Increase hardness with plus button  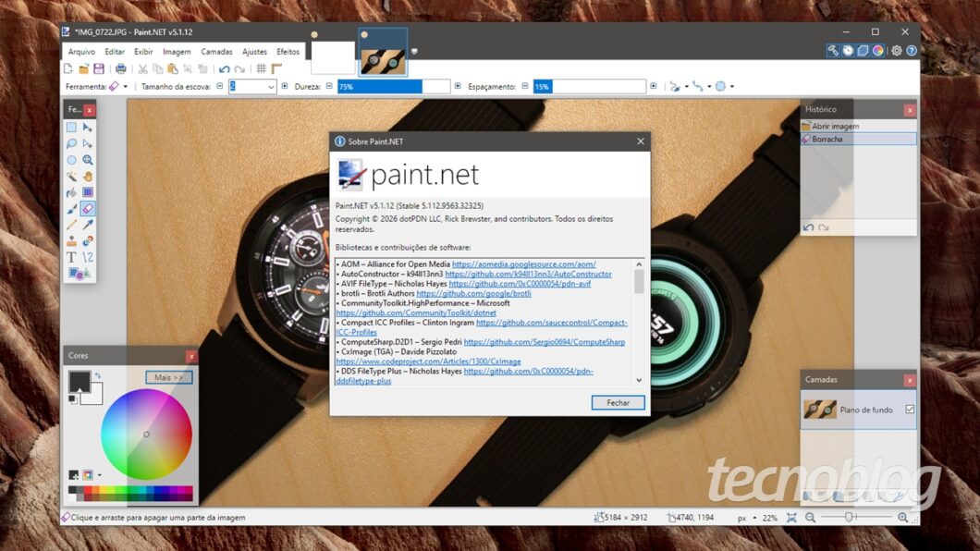pos(458,86)
